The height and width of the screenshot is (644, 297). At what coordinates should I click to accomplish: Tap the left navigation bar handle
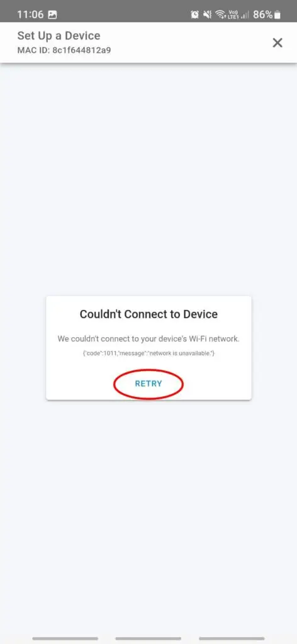(65, 639)
